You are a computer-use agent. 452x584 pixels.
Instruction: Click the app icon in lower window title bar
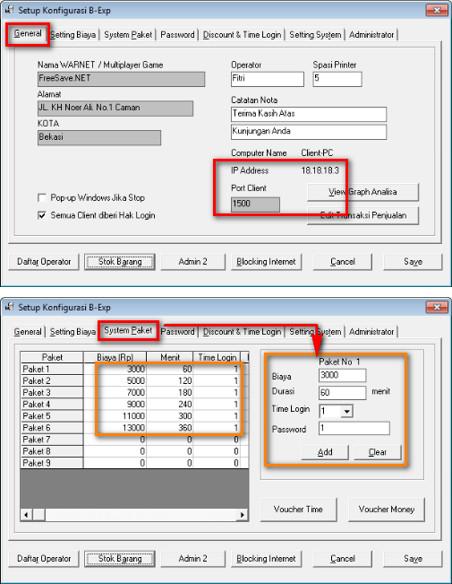(x=9, y=307)
